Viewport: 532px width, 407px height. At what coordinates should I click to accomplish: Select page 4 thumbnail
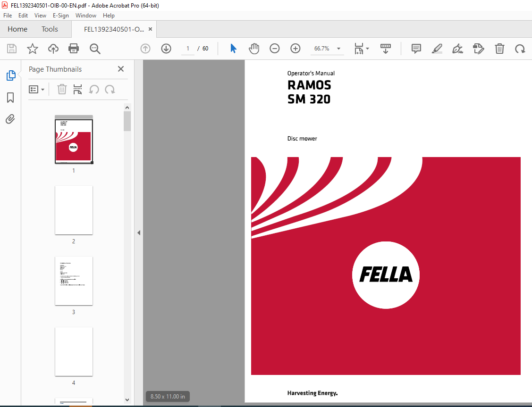click(74, 351)
